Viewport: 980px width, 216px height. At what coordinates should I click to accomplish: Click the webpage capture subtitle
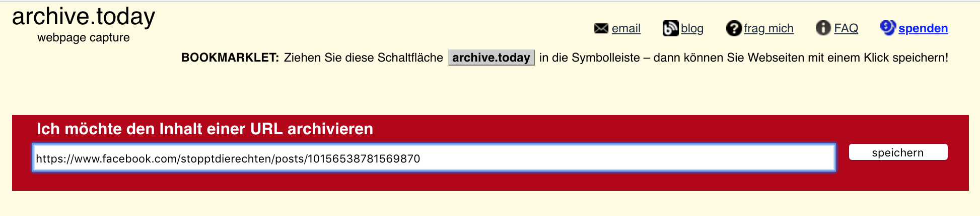[84, 38]
